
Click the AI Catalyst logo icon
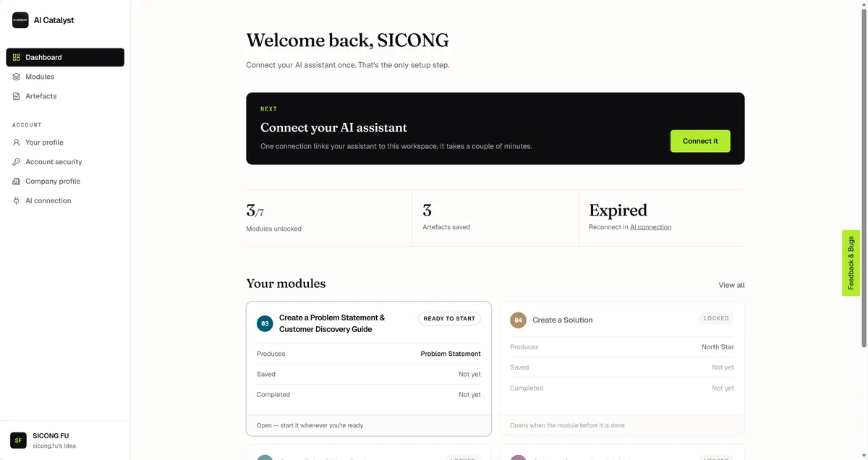coord(20,20)
